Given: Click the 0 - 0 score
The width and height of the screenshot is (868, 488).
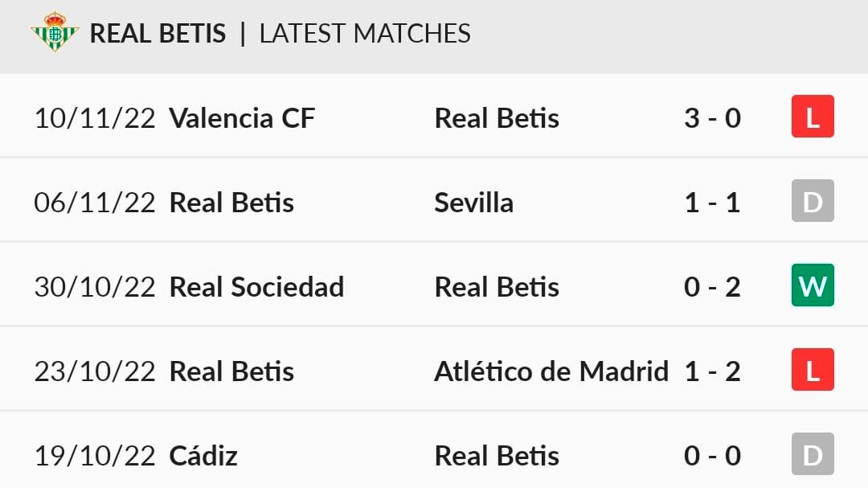Looking at the screenshot, I should [712, 456].
